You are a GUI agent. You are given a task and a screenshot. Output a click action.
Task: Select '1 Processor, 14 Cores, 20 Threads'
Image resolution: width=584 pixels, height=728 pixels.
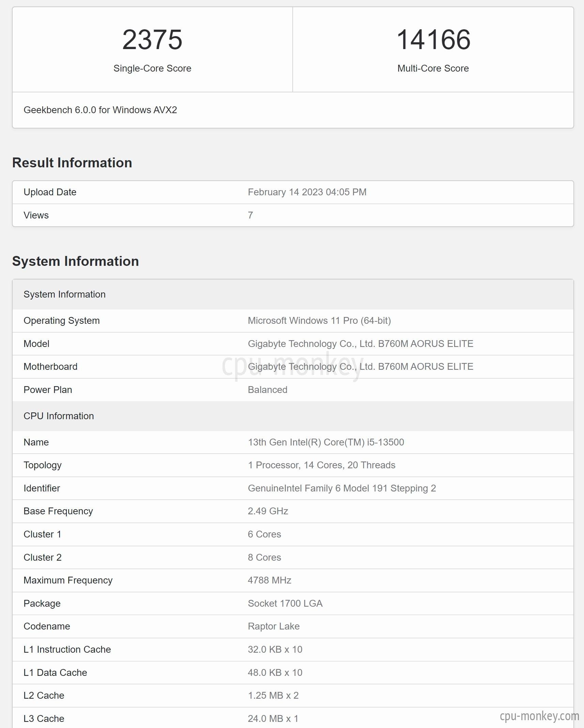[322, 465]
